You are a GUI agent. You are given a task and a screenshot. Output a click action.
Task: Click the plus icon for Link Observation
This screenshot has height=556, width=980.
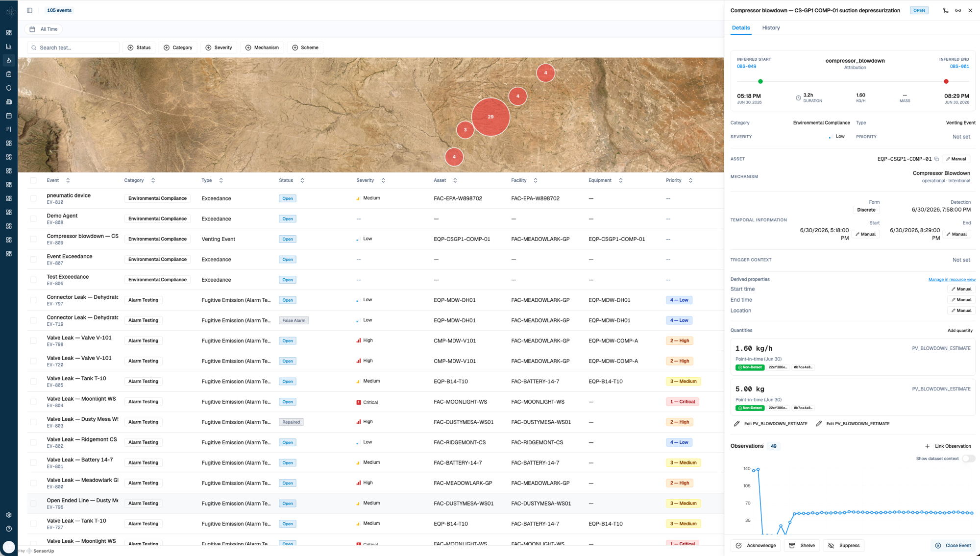[927, 446]
